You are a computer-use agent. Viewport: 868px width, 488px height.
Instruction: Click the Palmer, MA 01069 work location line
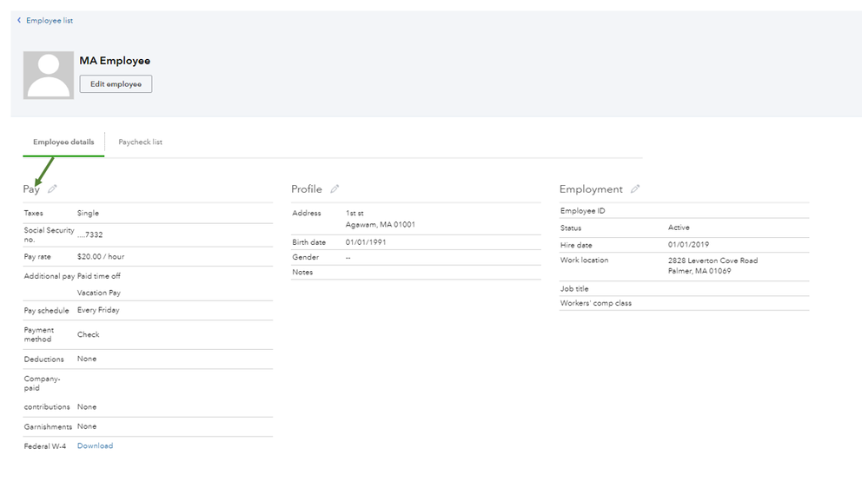[x=699, y=271]
